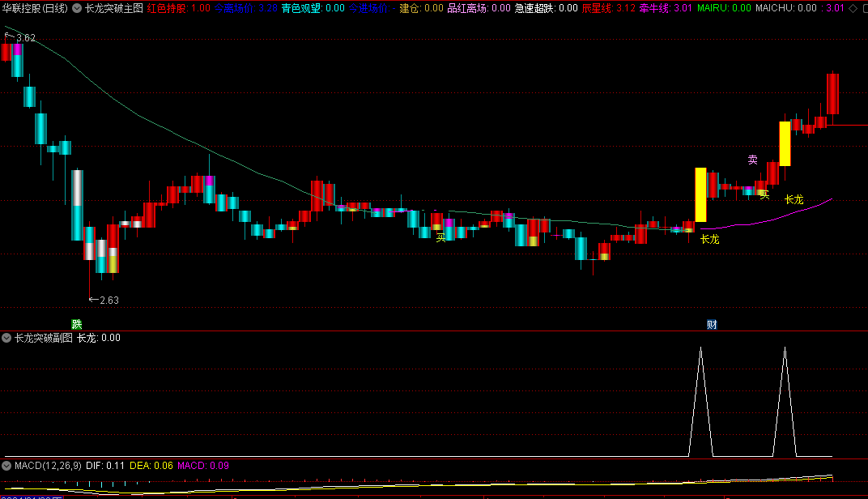The height and width of the screenshot is (499, 868).
Task: Click the date box on the time axis
Action: pyautogui.click(x=32, y=497)
